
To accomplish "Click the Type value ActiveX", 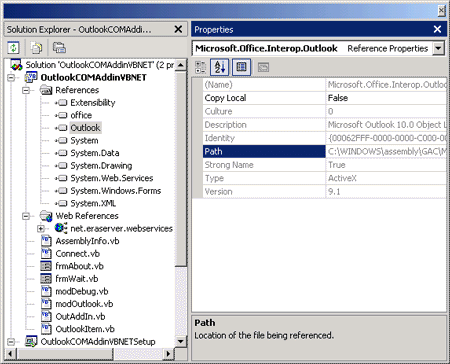I will 342,178.
